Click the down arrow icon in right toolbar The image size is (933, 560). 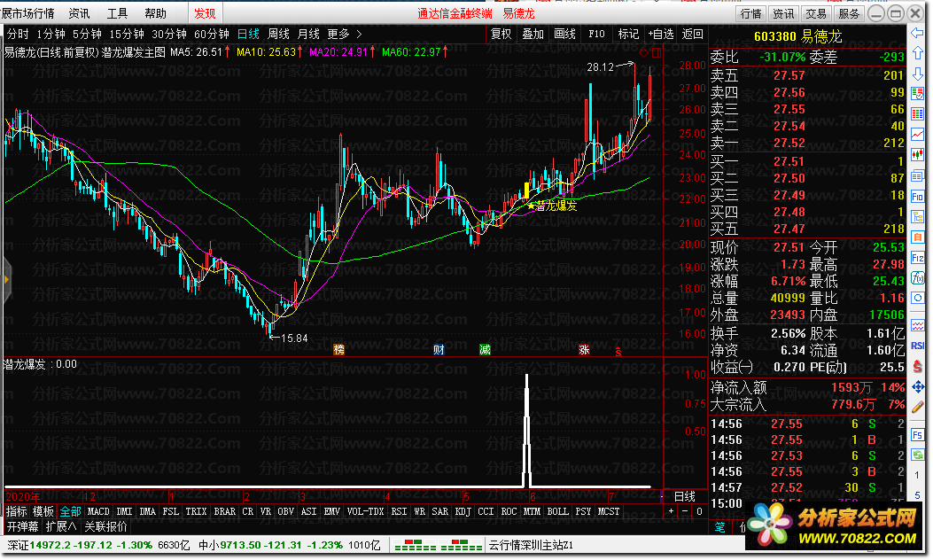point(917,74)
